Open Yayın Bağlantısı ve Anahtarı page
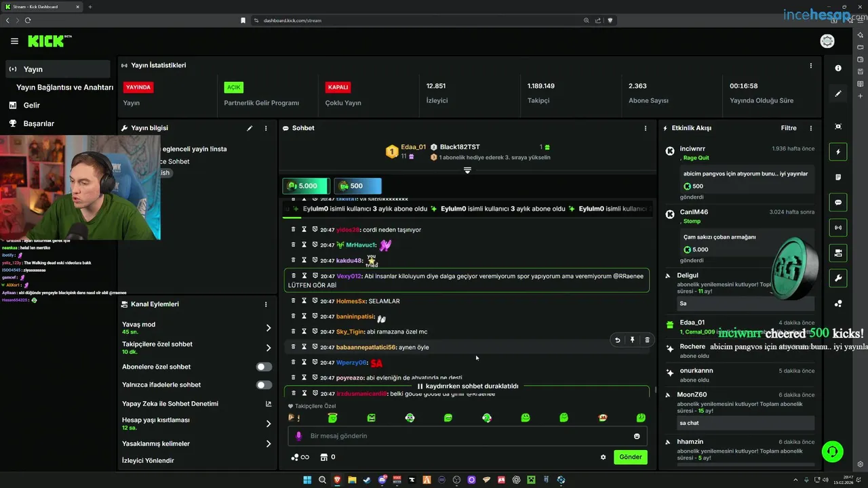The height and width of the screenshot is (488, 868). [x=64, y=87]
